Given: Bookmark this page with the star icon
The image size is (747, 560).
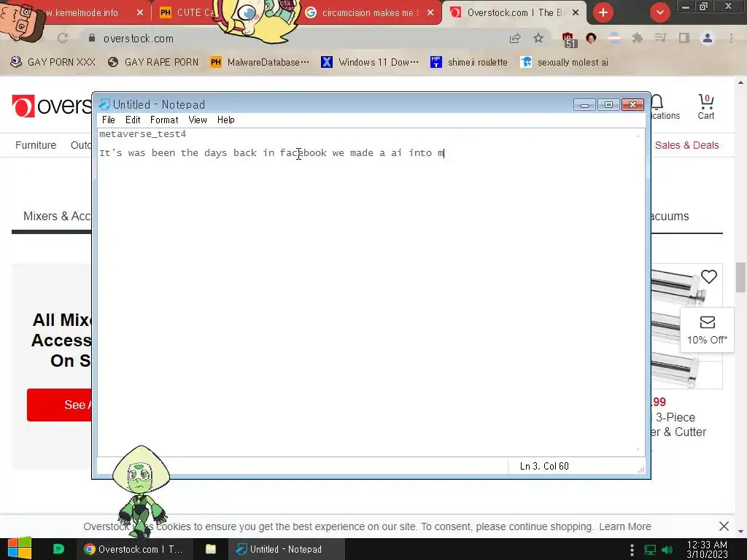Looking at the screenshot, I should pyautogui.click(x=538, y=38).
